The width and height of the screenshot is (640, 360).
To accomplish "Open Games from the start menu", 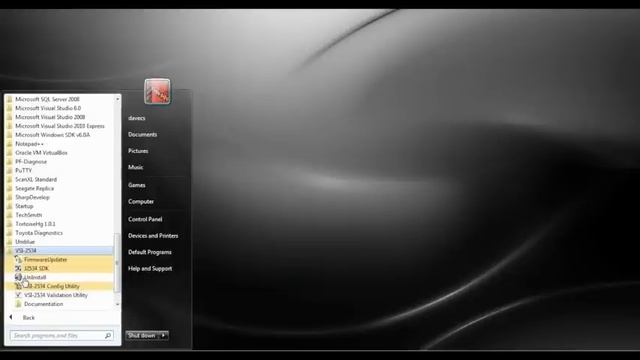I will pos(137,185).
